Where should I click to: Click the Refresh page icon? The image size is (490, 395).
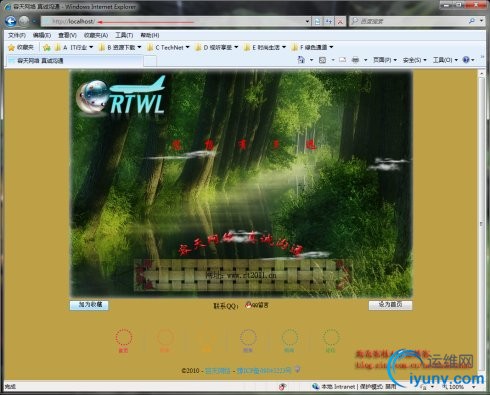(329, 22)
